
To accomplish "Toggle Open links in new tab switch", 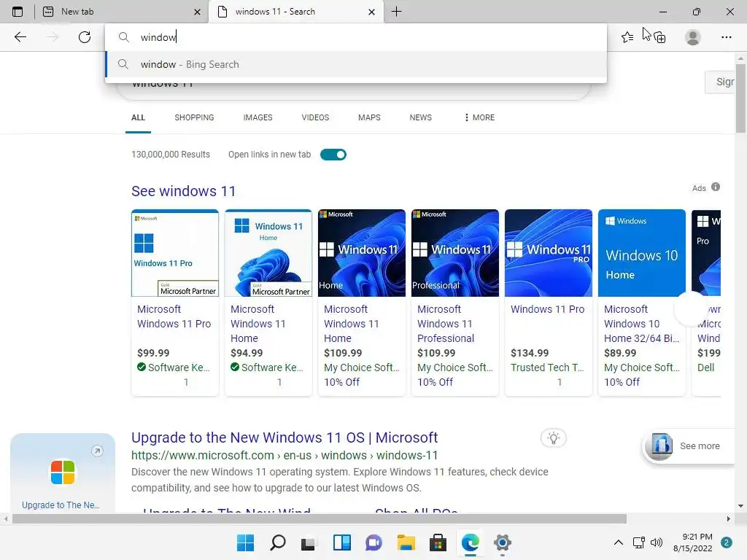I will pyautogui.click(x=333, y=155).
